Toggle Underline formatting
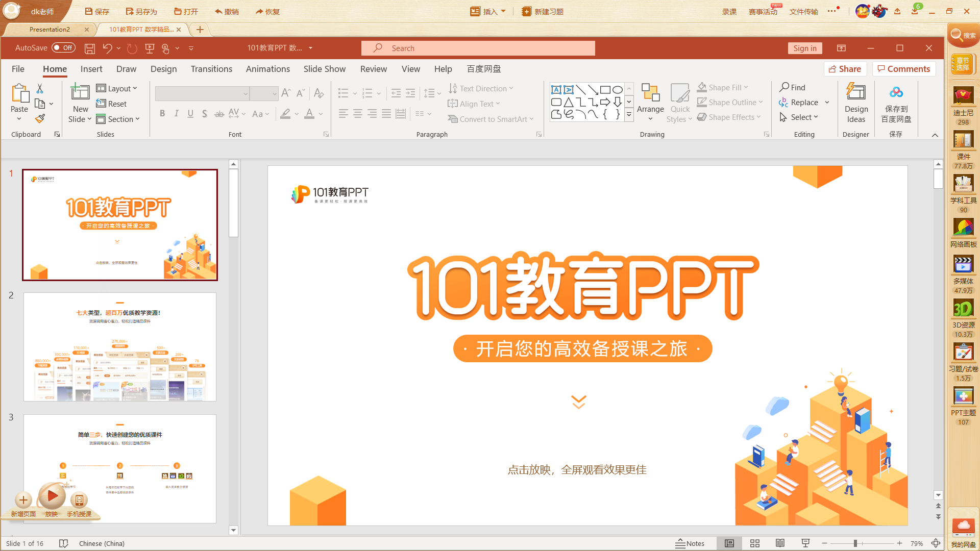Image resolution: width=980 pixels, height=551 pixels. (x=190, y=114)
